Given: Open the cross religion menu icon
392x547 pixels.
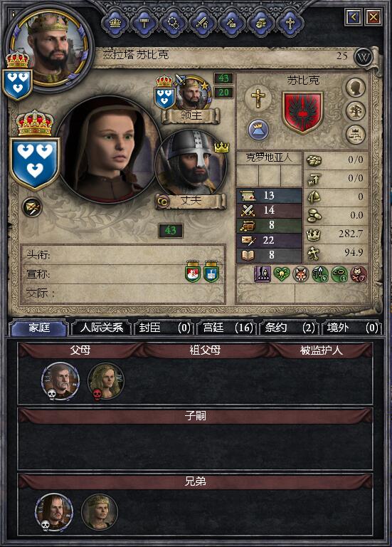Looking at the screenshot, I should coord(290,24).
